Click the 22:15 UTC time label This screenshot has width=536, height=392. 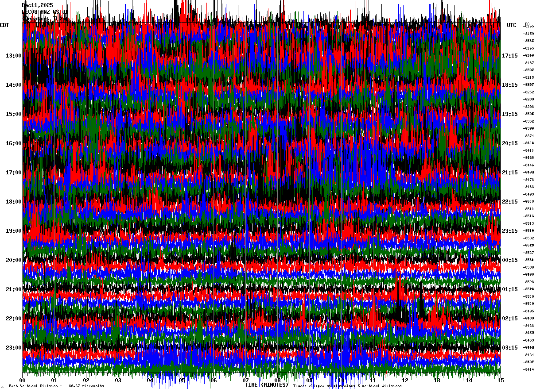510,202
